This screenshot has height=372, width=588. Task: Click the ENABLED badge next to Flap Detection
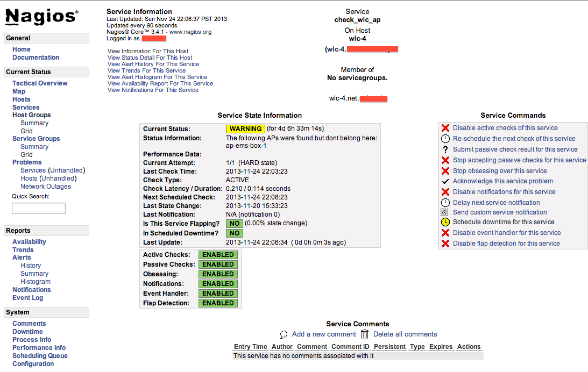coord(218,303)
